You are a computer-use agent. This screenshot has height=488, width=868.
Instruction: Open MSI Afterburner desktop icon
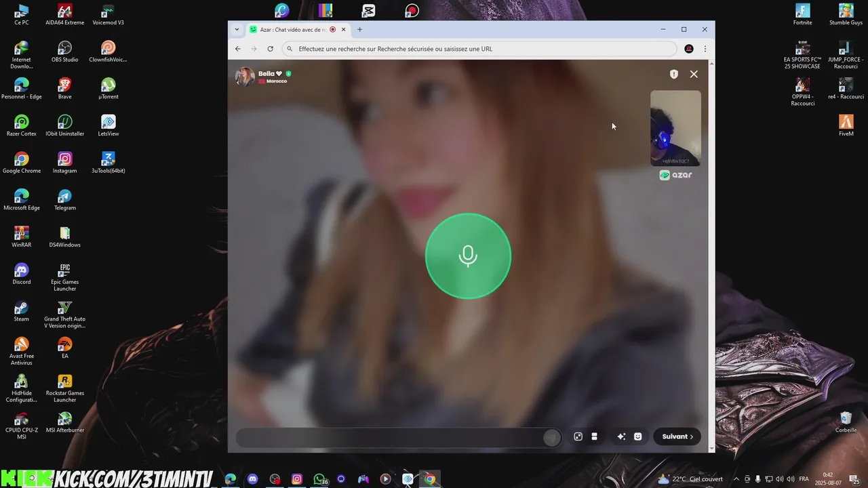[65, 422]
